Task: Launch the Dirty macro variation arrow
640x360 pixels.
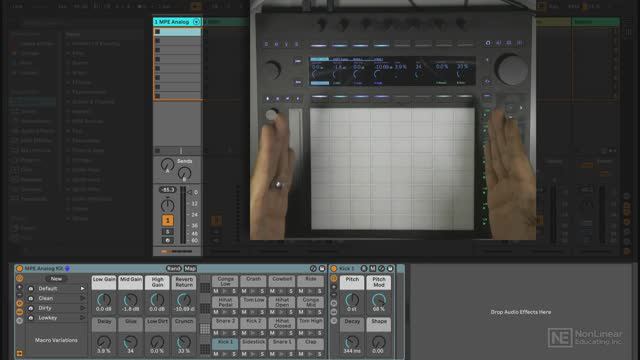Action: point(82,308)
